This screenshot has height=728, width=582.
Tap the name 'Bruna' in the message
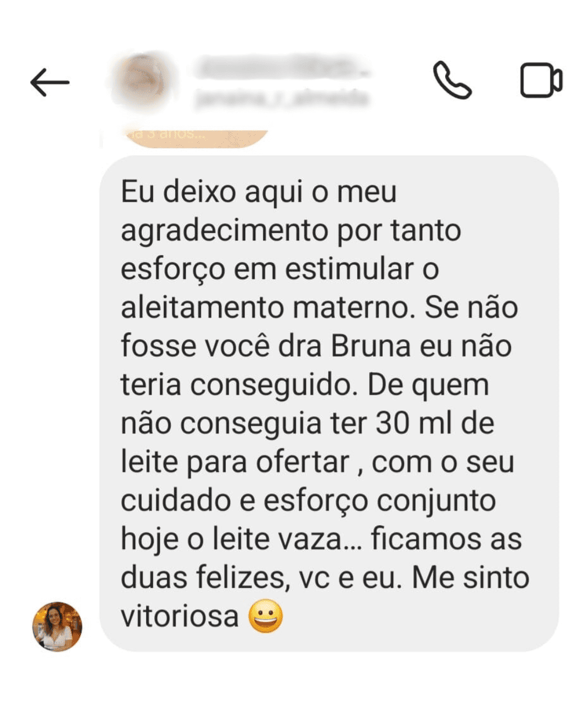pos(371,346)
